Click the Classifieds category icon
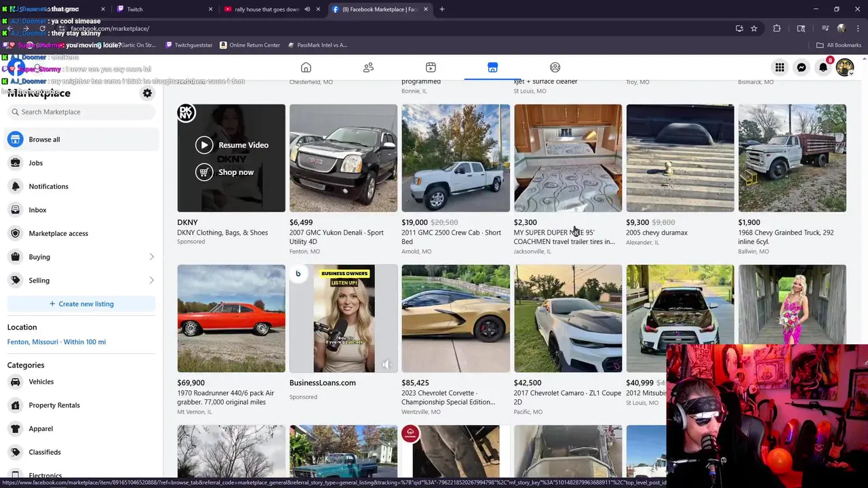This screenshot has height=488, width=868. 16,452
